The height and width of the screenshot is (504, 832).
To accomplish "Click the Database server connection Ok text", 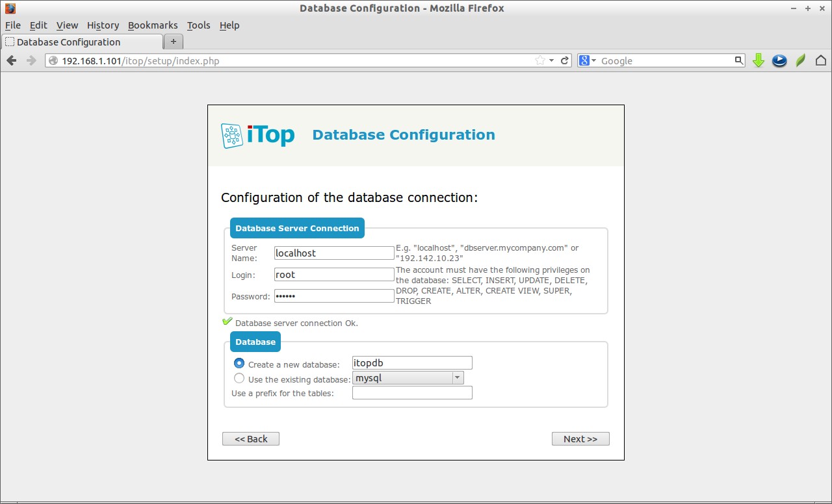I will 296,323.
